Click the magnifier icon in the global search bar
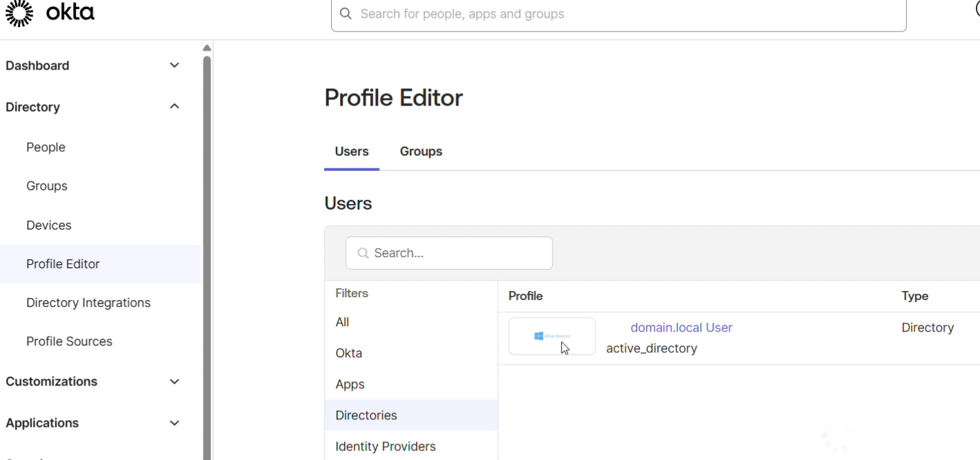This screenshot has height=460, width=980. 346,13
